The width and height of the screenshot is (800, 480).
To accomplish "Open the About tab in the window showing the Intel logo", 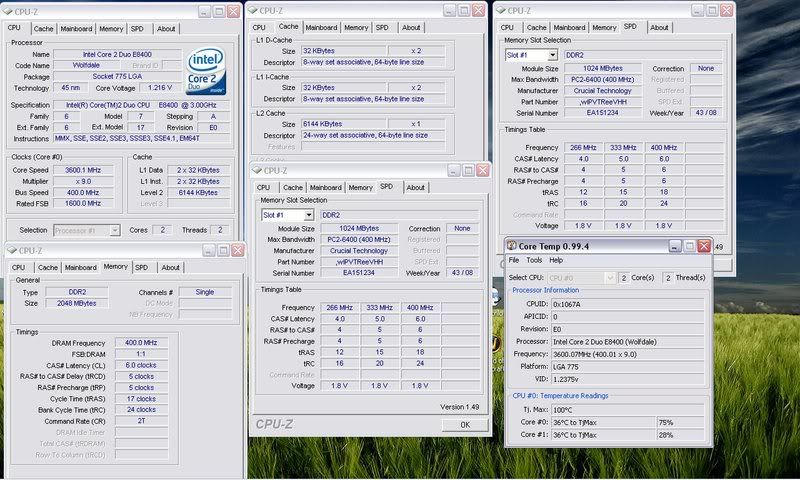I will (166, 29).
